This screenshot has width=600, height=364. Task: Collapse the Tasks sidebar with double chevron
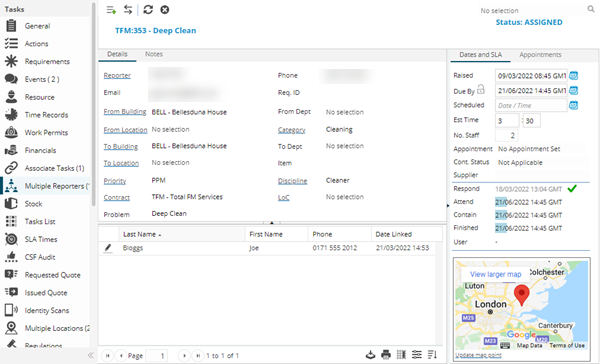[x=91, y=355]
